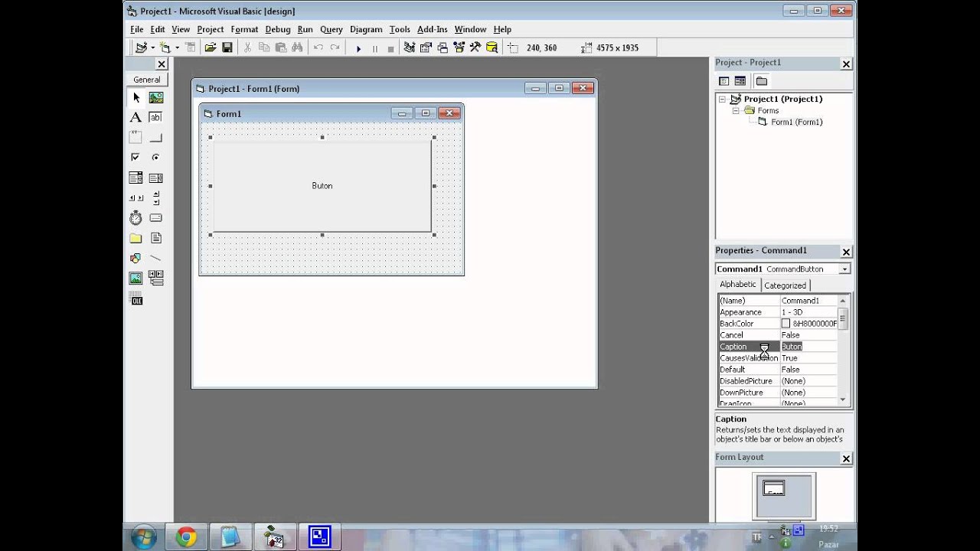Select the Frame control tool
The height and width of the screenshot is (551, 980).
136,138
